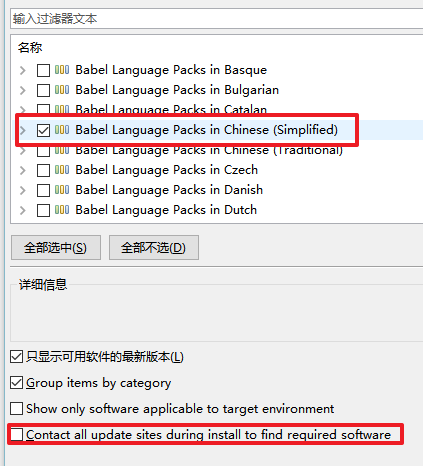The height and width of the screenshot is (466, 423).
Task: Select the Babel Language Packs in Bulgarian row
Action: click(x=177, y=90)
